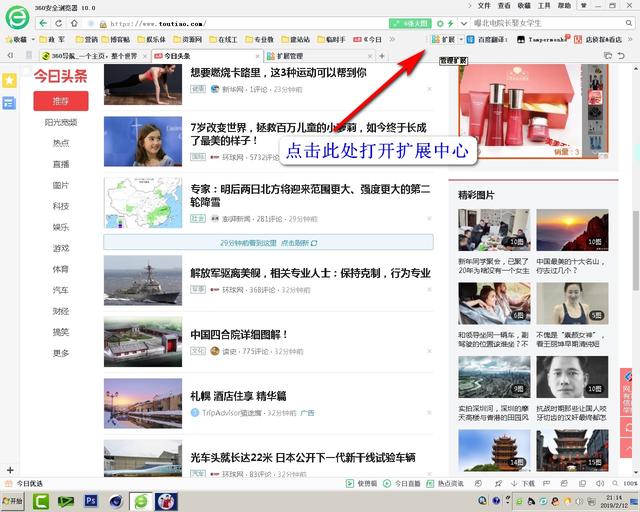
Task: Go to the home page icon
Action: [74, 23]
